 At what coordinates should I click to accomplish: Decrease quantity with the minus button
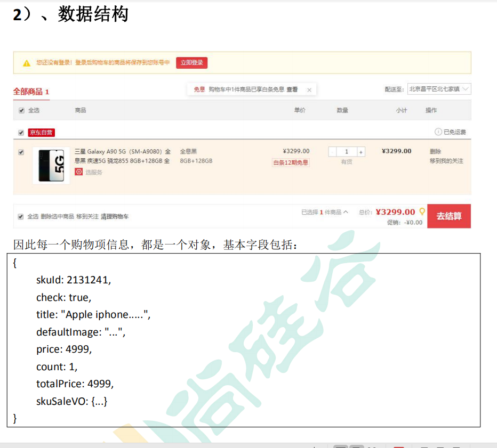tap(332, 152)
